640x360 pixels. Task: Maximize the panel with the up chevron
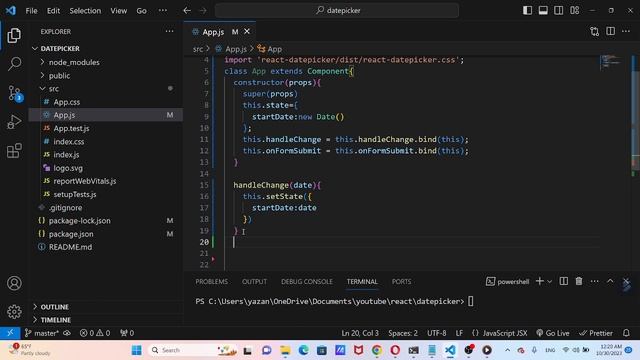(x=610, y=281)
